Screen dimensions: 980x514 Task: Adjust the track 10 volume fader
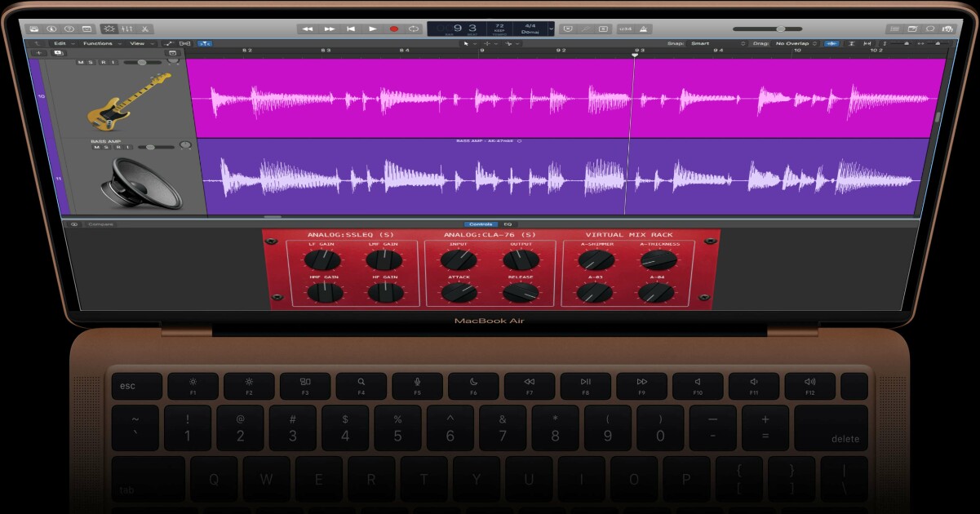point(142,62)
